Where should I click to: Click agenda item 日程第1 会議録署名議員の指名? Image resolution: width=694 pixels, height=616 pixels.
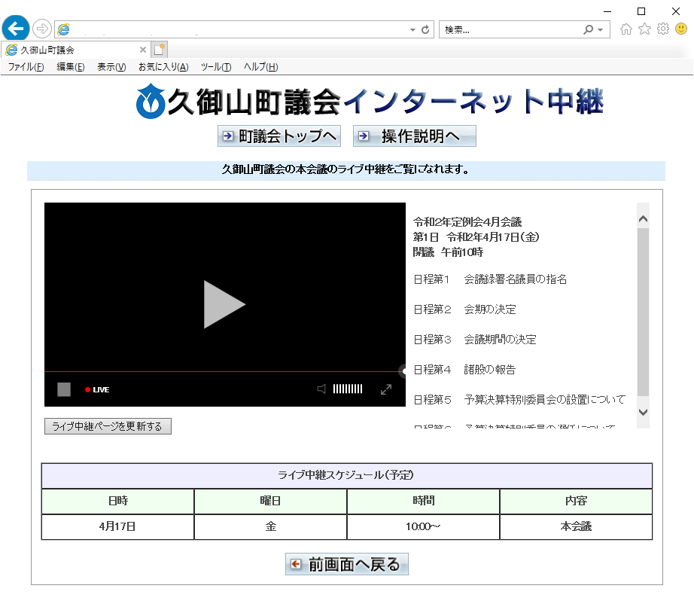pyautogui.click(x=490, y=279)
